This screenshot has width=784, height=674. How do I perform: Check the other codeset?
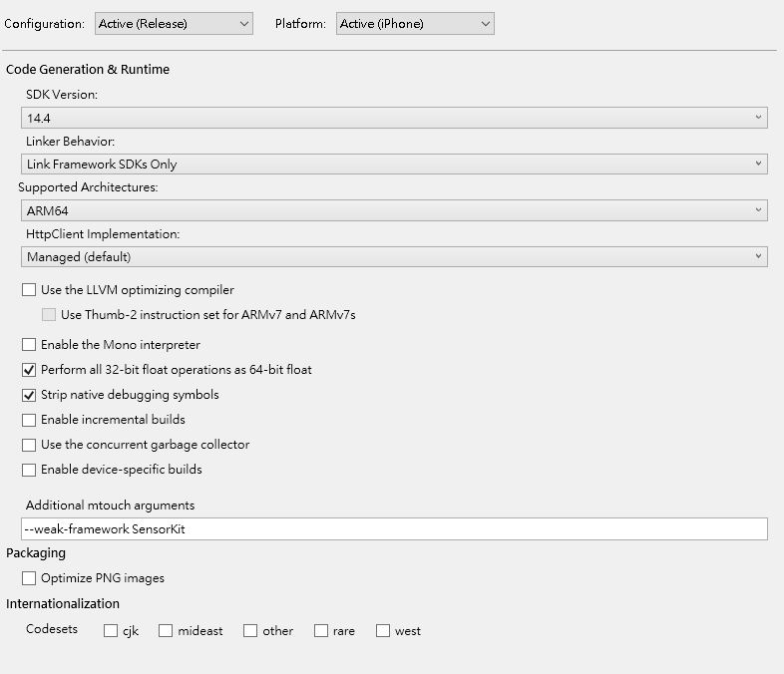[250, 630]
